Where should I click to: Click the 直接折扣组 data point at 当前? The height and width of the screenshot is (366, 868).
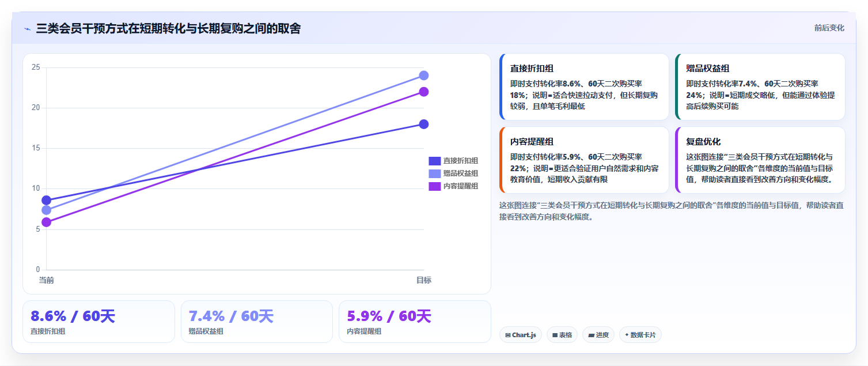pyautogui.click(x=46, y=200)
